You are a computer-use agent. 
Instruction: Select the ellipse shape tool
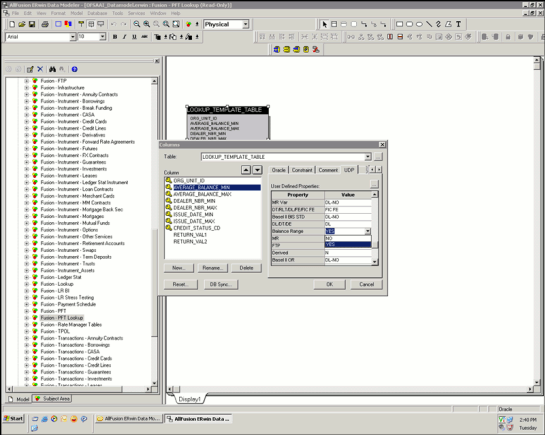[x=419, y=24]
